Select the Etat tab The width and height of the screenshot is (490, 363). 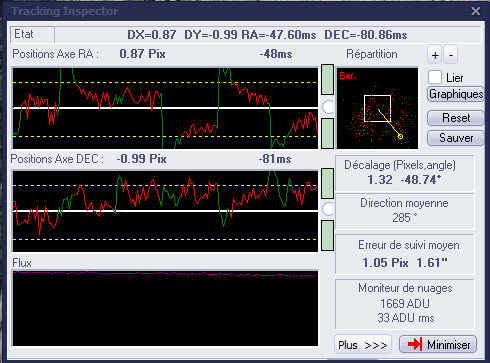tap(32, 34)
